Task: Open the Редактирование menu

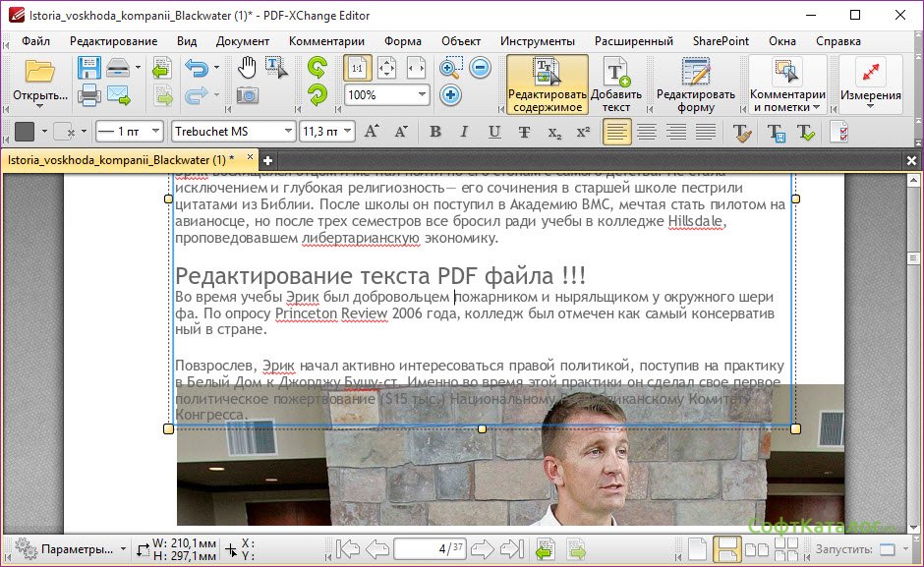Action: 114,41
